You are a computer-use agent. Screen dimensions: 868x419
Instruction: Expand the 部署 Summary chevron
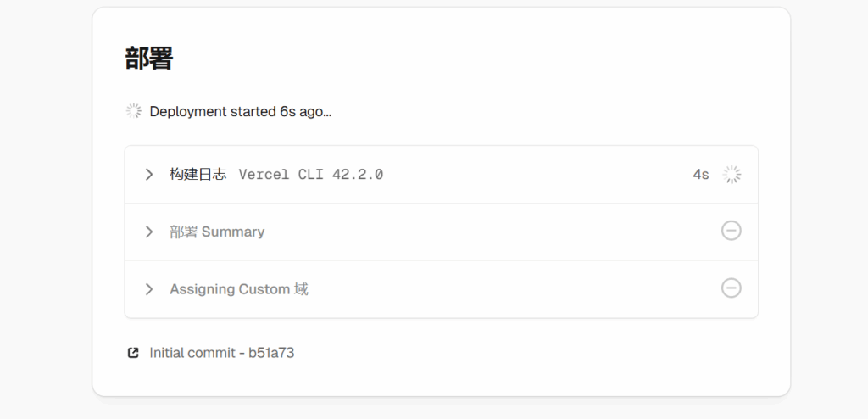149,232
